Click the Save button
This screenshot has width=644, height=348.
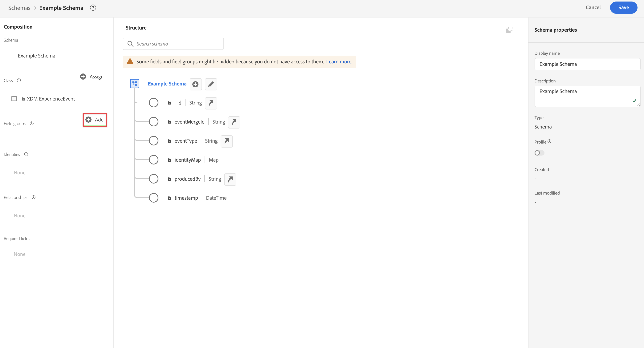click(x=623, y=7)
